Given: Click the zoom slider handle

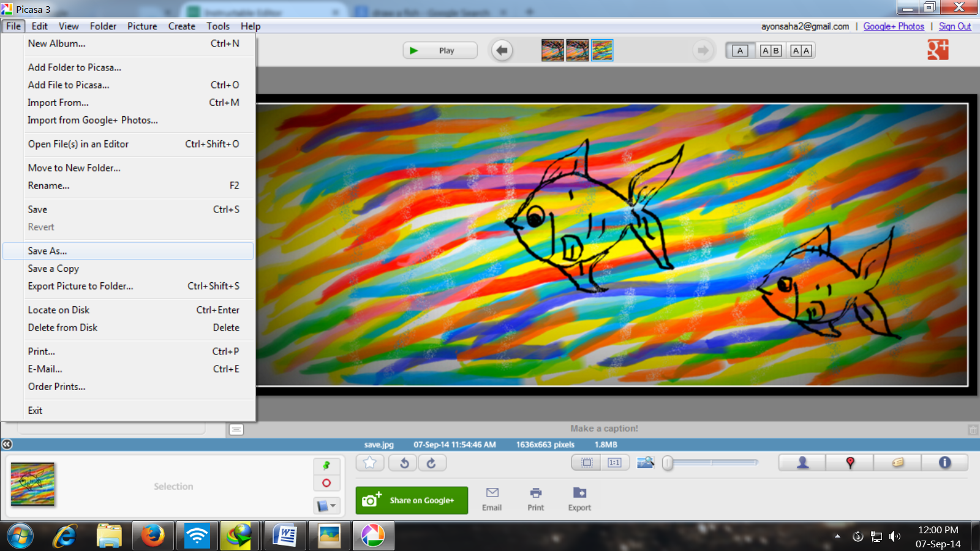Looking at the screenshot, I should click(668, 463).
